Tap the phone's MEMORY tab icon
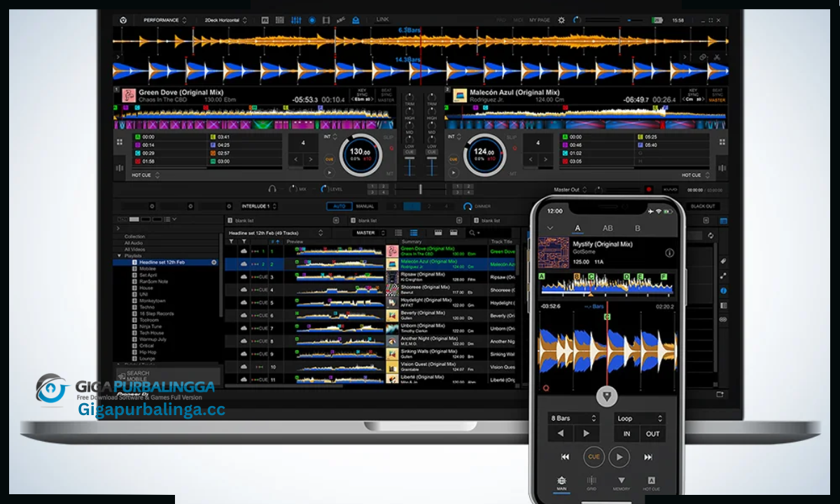 pyautogui.click(x=622, y=482)
